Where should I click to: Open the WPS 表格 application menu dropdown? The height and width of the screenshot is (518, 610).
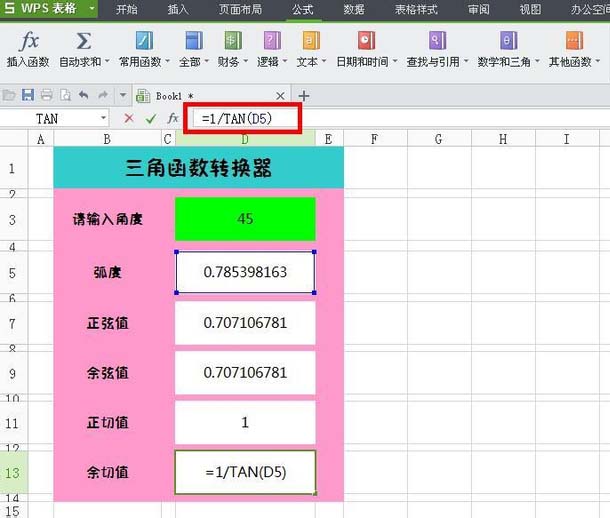(x=92, y=8)
